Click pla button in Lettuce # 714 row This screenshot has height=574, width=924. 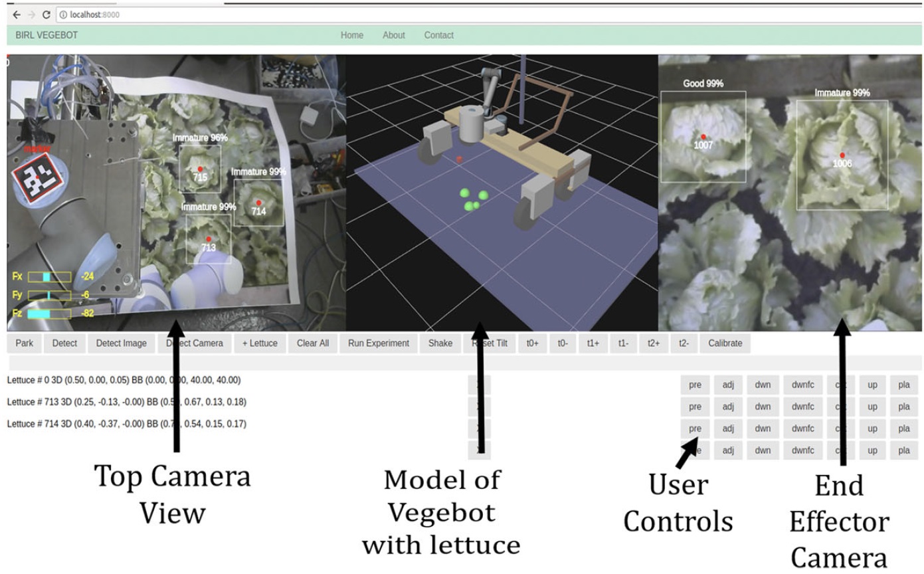click(904, 429)
